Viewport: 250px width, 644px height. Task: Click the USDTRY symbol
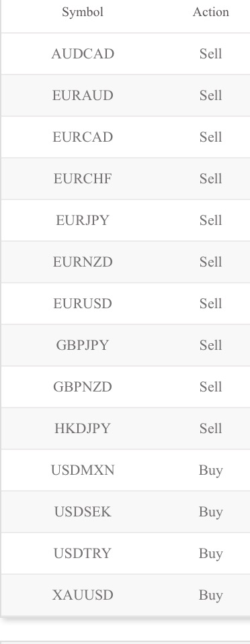[x=83, y=553]
